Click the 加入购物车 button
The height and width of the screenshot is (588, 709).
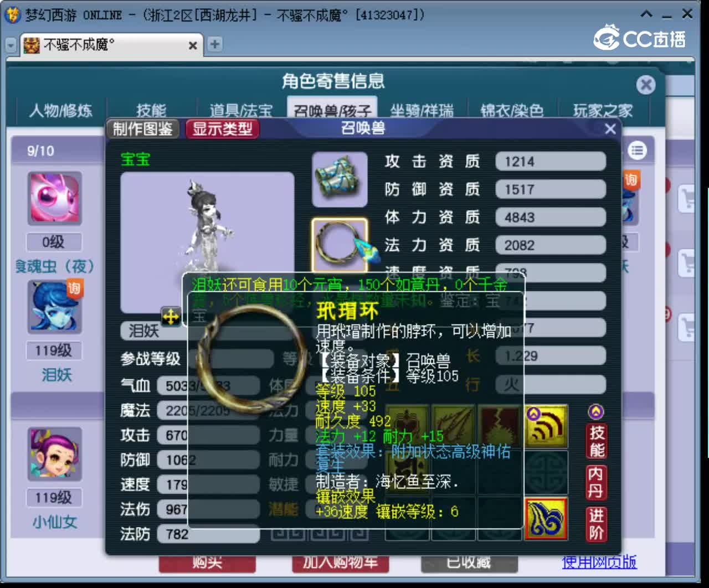[340, 563]
